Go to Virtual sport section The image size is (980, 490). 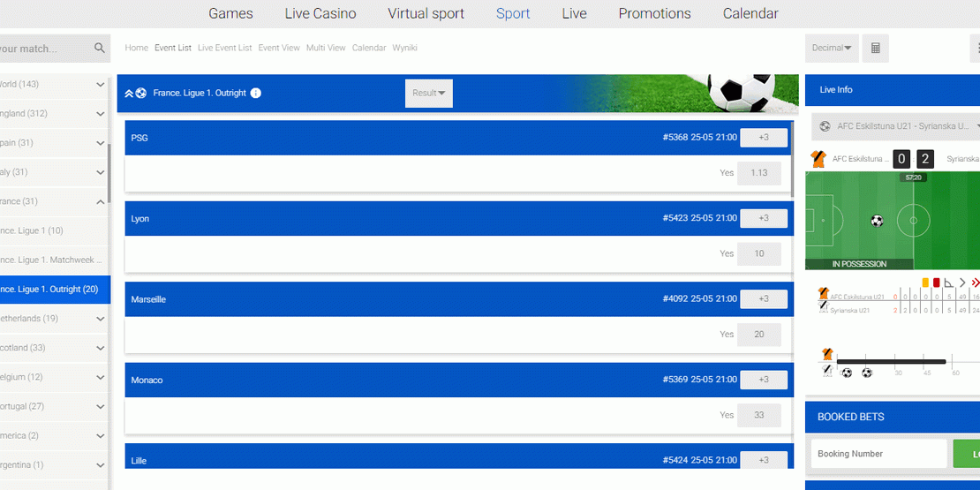[x=426, y=14]
